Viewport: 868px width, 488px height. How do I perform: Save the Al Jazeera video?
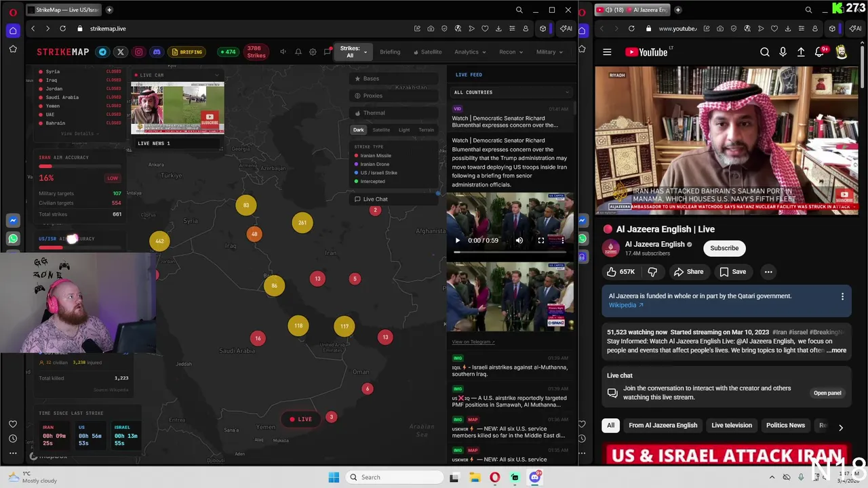(x=733, y=272)
